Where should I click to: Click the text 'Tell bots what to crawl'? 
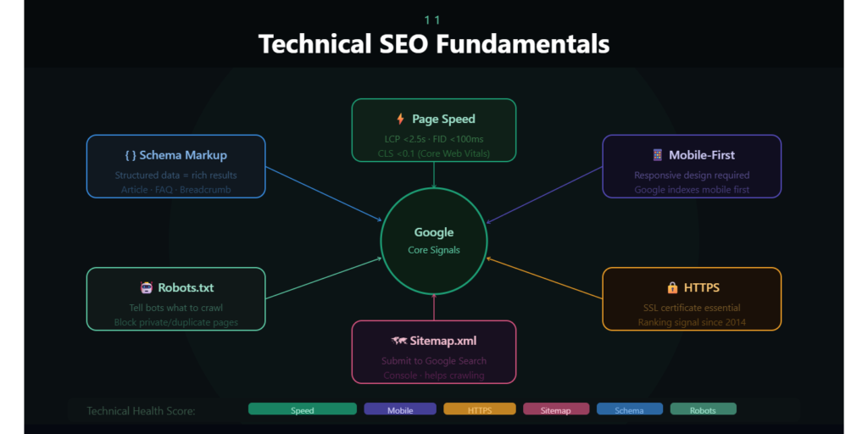click(176, 308)
